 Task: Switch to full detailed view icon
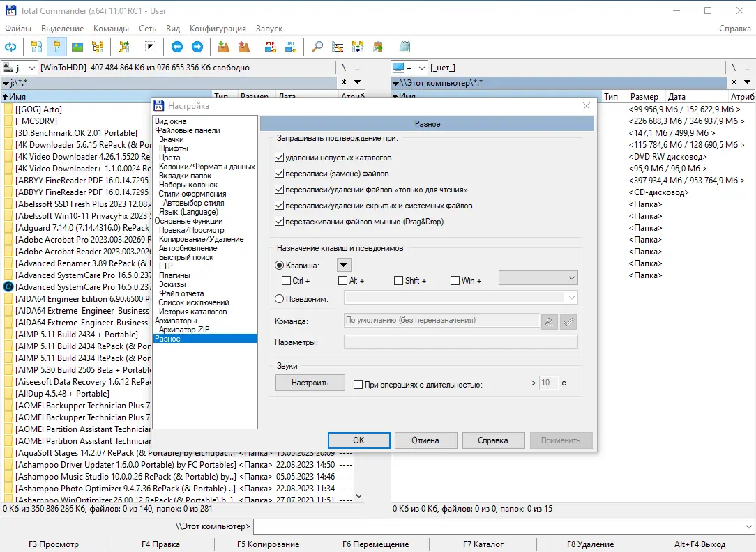click(x=57, y=47)
